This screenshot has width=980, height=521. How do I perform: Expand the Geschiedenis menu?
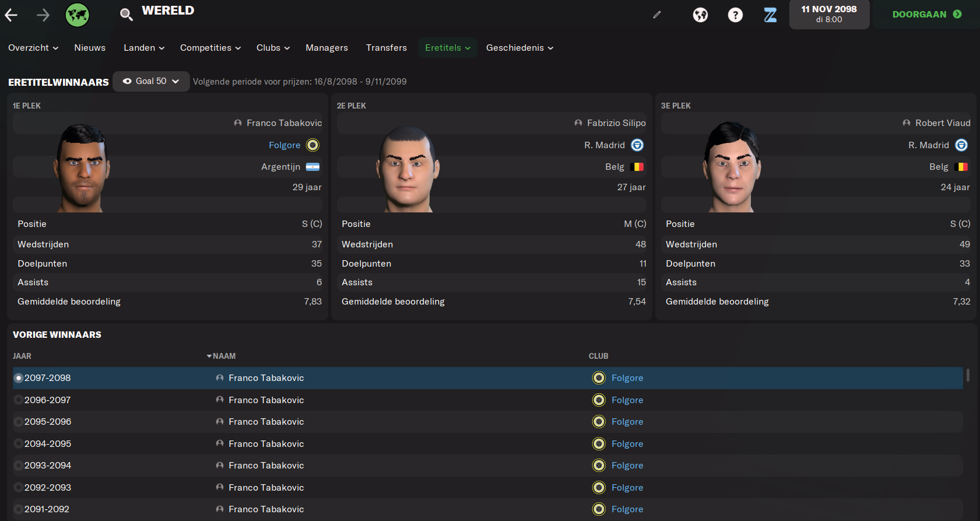pyautogui.click(x=519, y=48)
